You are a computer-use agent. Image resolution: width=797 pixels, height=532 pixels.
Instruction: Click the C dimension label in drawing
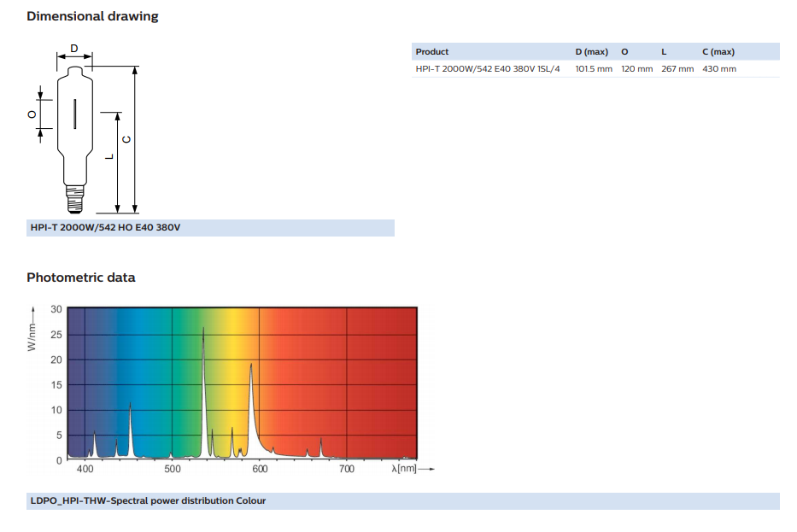point(126,139)
